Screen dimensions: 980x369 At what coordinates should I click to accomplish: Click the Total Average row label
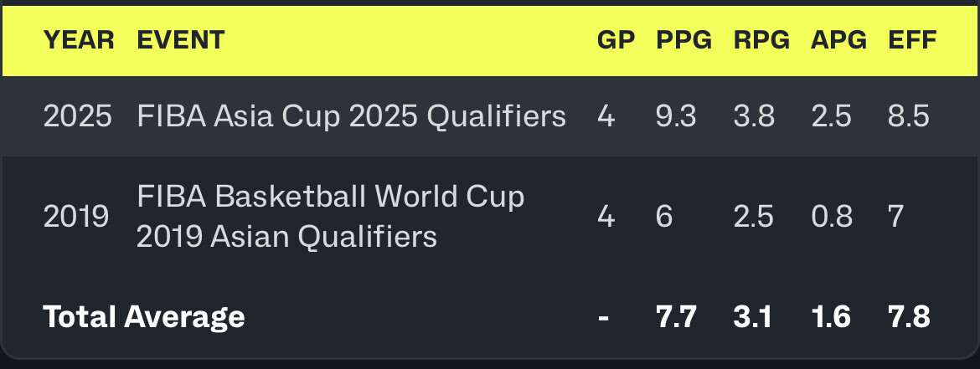(144, 317)
